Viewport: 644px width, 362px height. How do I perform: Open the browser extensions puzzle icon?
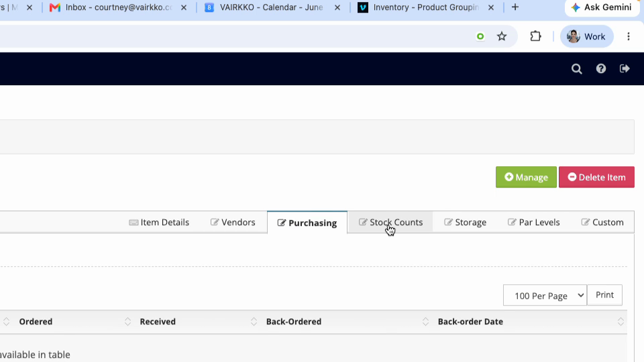(x=535, y=36)
